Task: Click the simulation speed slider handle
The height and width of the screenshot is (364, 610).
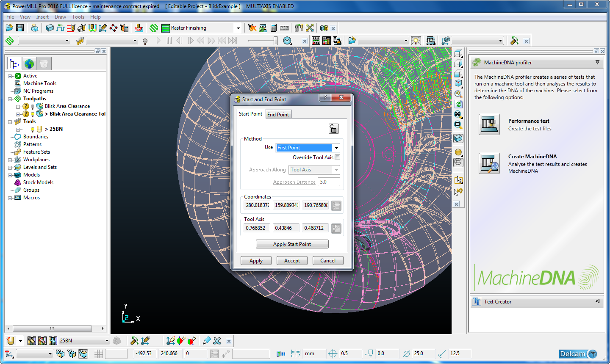Action: pos(275,41)
